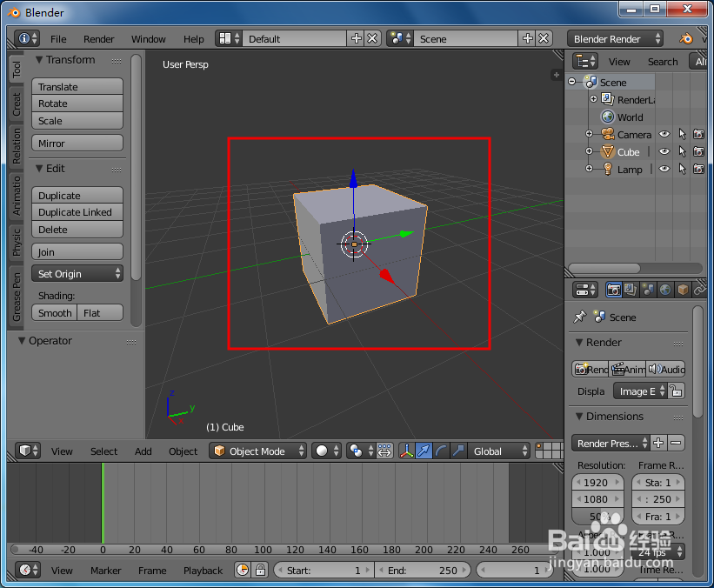This screenshot has height=588, width=714.
Task: Open the viewport shading selector
Action: (326, 451)
